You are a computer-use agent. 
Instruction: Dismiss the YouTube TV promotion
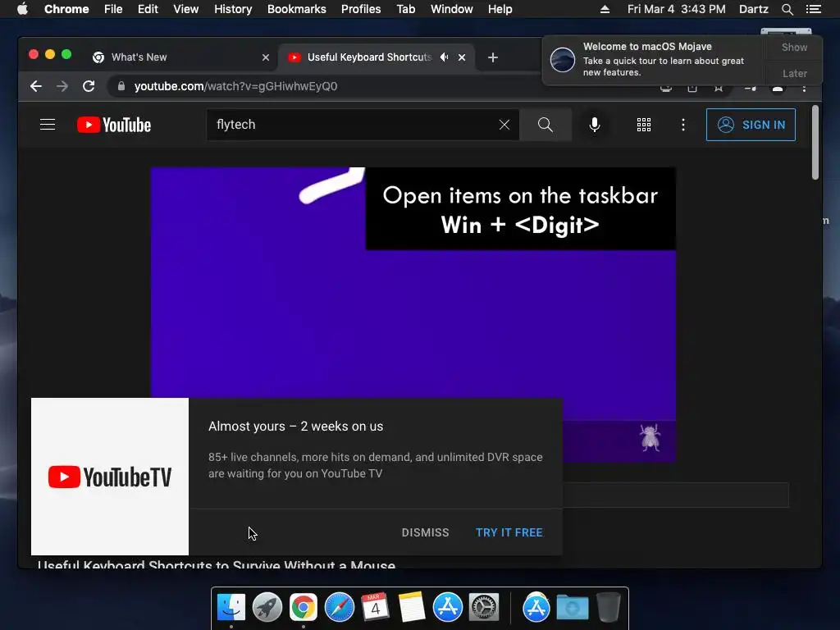tap(426, 532)
